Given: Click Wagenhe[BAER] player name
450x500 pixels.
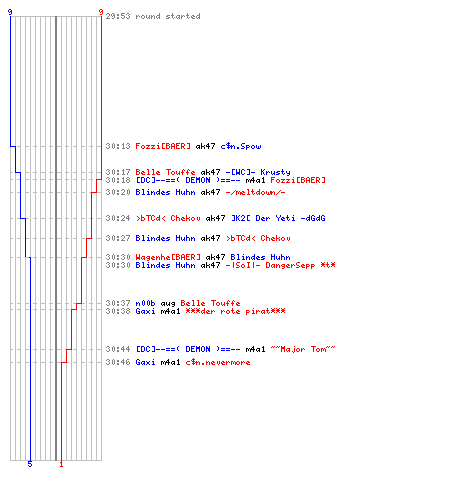Looking at the screenshot, I should (x=168, y=257).
